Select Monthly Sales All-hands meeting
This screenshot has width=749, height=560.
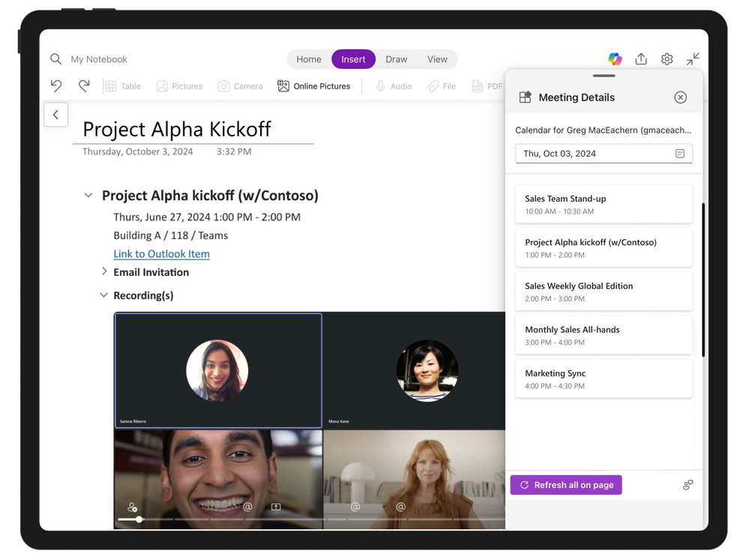point(604,335)
